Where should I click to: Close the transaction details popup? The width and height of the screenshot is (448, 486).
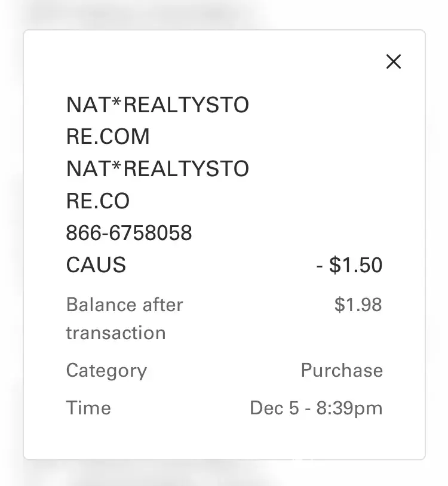393,61
